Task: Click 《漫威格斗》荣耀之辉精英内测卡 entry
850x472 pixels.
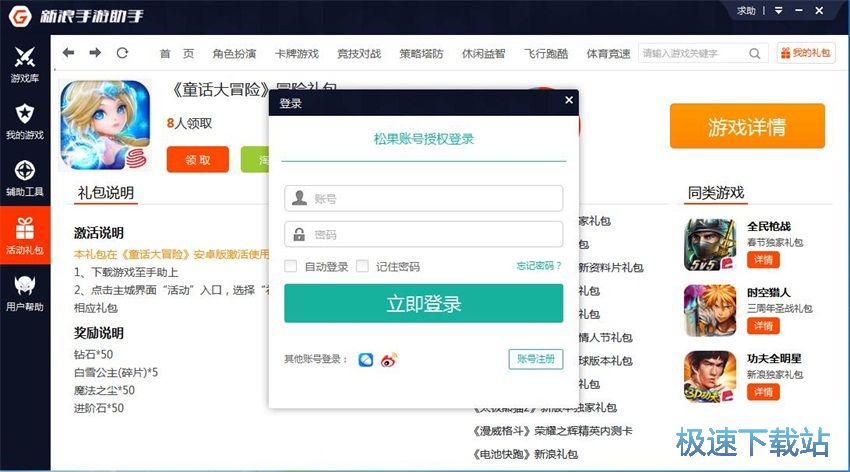Action: 552,431
